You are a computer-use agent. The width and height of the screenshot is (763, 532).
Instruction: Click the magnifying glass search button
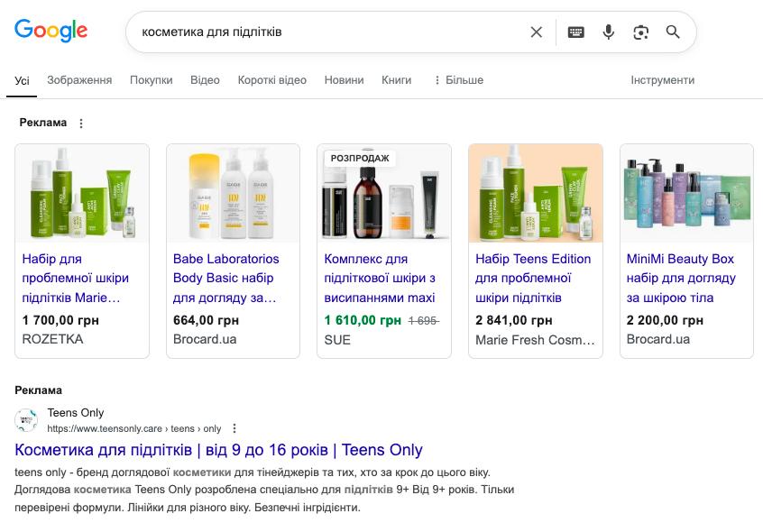tap(673, 32)
